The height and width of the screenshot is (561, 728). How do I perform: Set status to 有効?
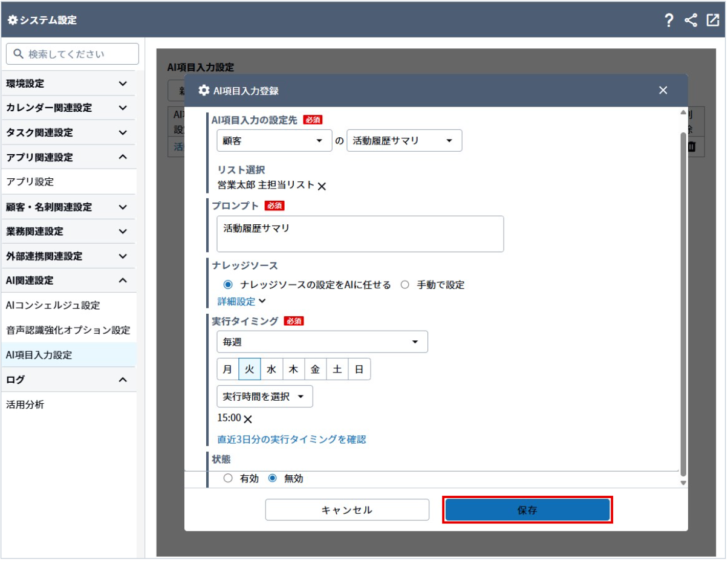228,478
